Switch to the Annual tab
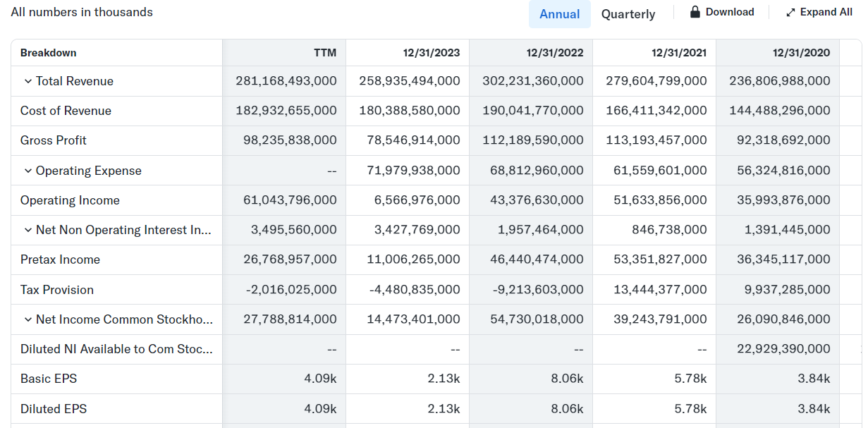The height and width of the screenshot is (428, 868). (x=560, y=14)
